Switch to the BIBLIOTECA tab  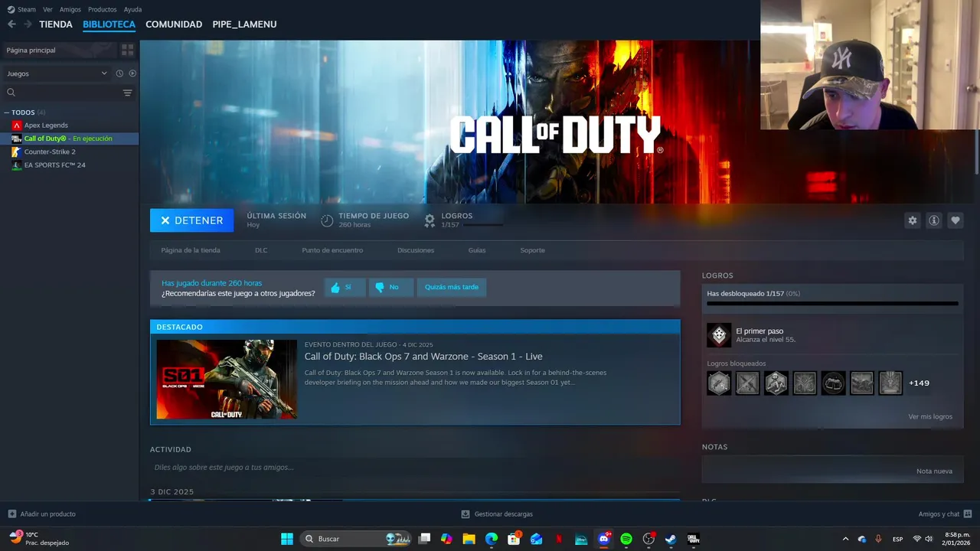tap(109, 24)
